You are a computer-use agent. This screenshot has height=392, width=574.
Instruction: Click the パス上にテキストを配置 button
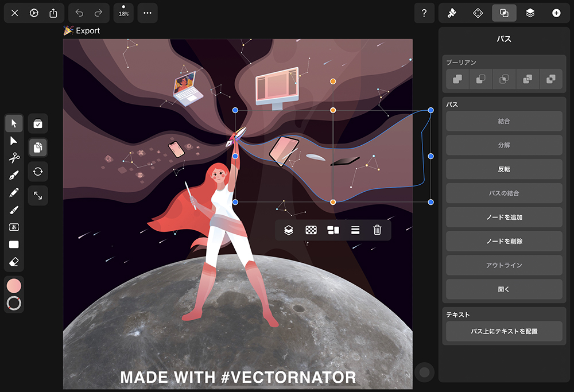pyautogui.click(x=504, y=331)
